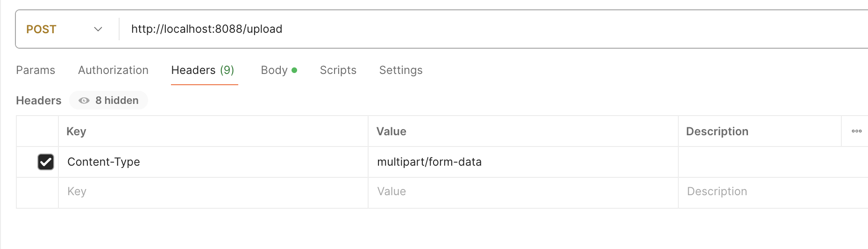Image resolution: width=868 pixels, height=249 pixels.
Task: Open the three-dot column options menu
Action: pos(856,131)
